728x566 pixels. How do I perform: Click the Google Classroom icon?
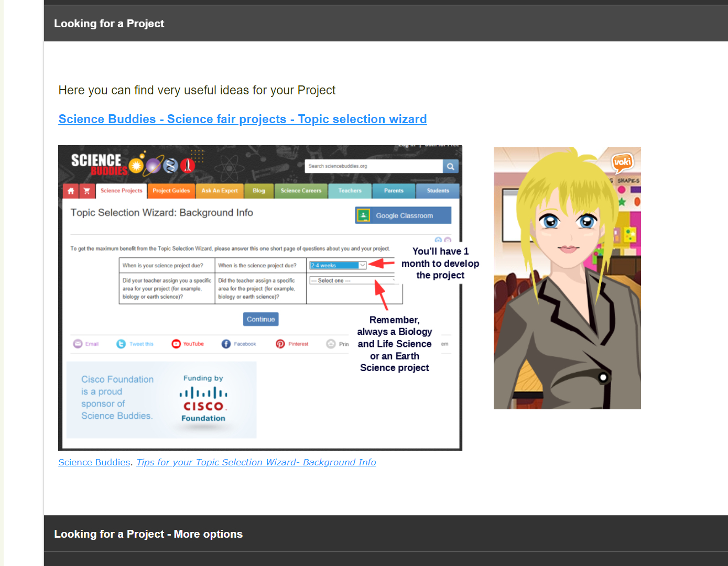coord(363,215)
